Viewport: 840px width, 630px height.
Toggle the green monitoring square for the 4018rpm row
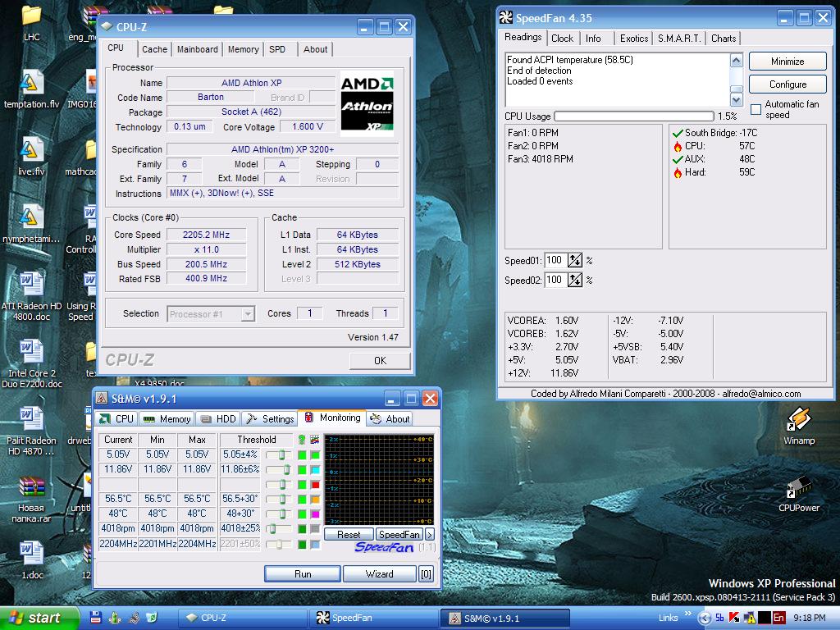coord(302,528)
